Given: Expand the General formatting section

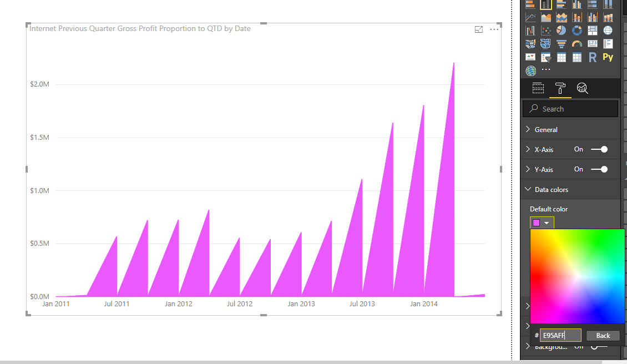Looking at the screenshot, I should 528,129.
